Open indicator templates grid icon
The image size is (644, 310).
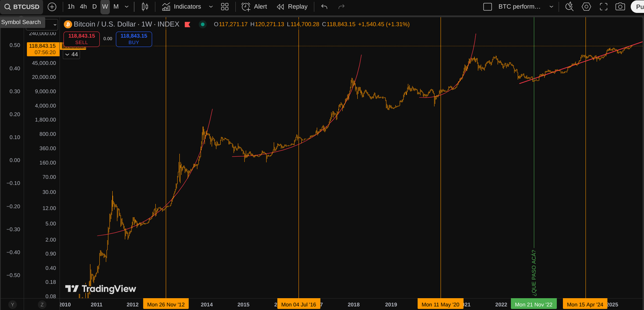225,6
